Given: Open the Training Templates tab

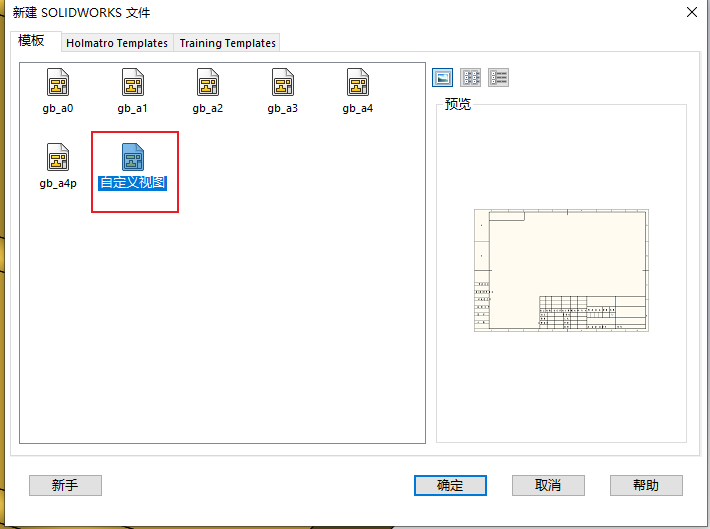Looking at the screenshot, I should (x=227, y=43).
